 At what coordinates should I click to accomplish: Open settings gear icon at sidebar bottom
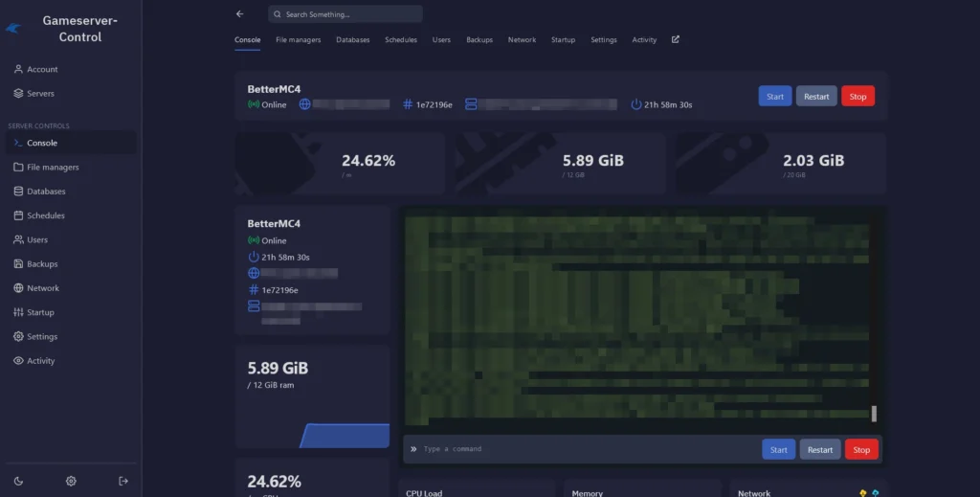71,481
